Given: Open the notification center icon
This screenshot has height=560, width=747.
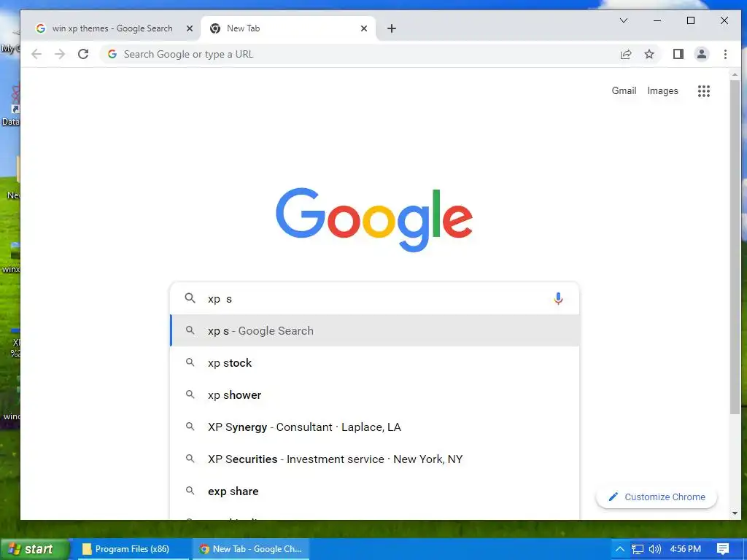Looking at the screenshot, I should pyautogui.click(x=723, y=549).
